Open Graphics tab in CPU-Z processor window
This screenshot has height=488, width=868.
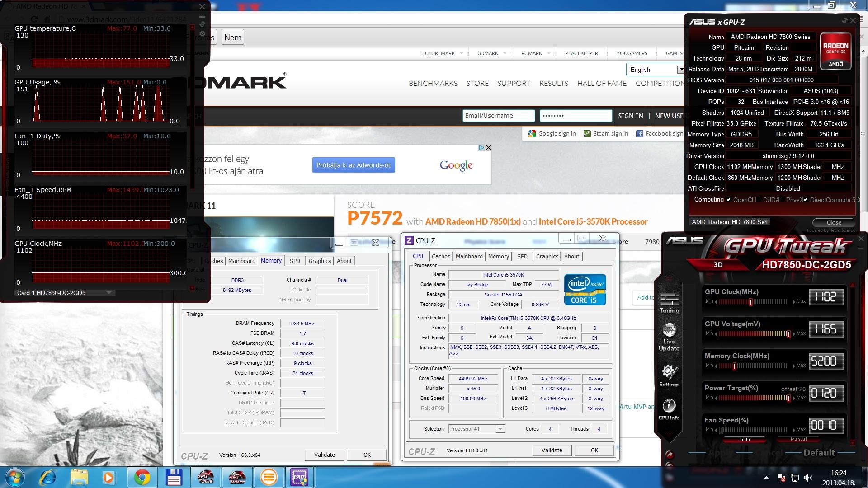(x=547, y=256)
